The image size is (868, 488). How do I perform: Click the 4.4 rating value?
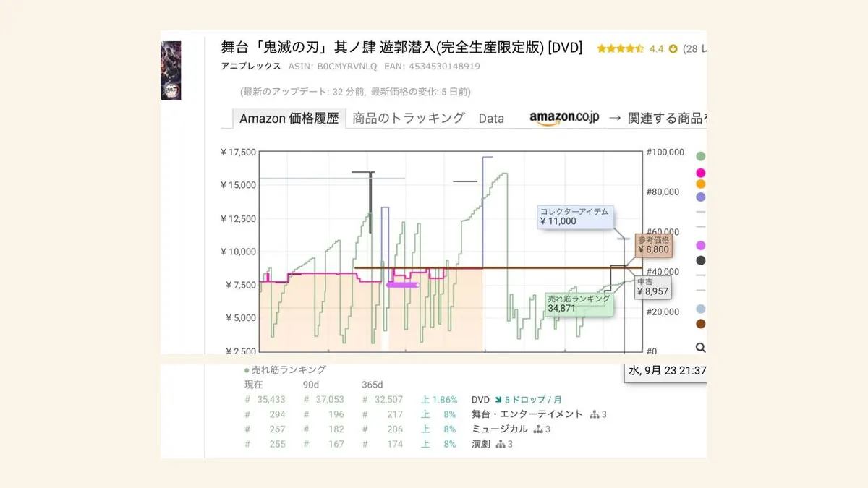pos(656,49)
